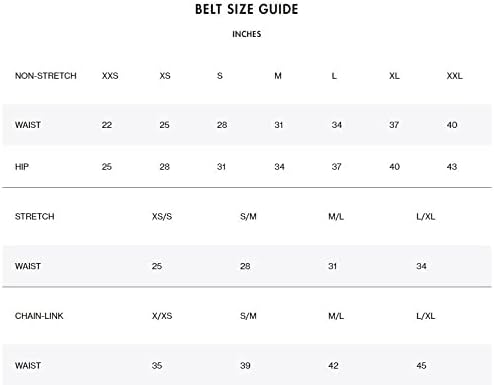Select the STRETCH section header
The width and height of the screenshot is (494, 385).
(35, 217)
